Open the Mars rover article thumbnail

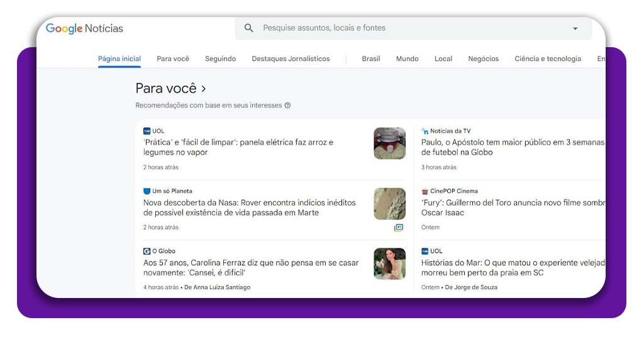[389, 204]
